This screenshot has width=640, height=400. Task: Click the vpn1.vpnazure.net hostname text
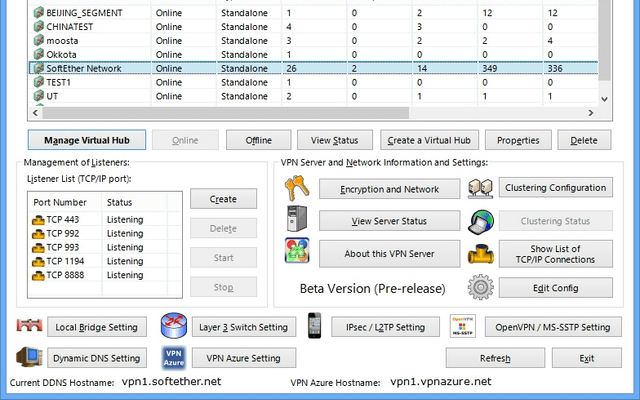441,381
